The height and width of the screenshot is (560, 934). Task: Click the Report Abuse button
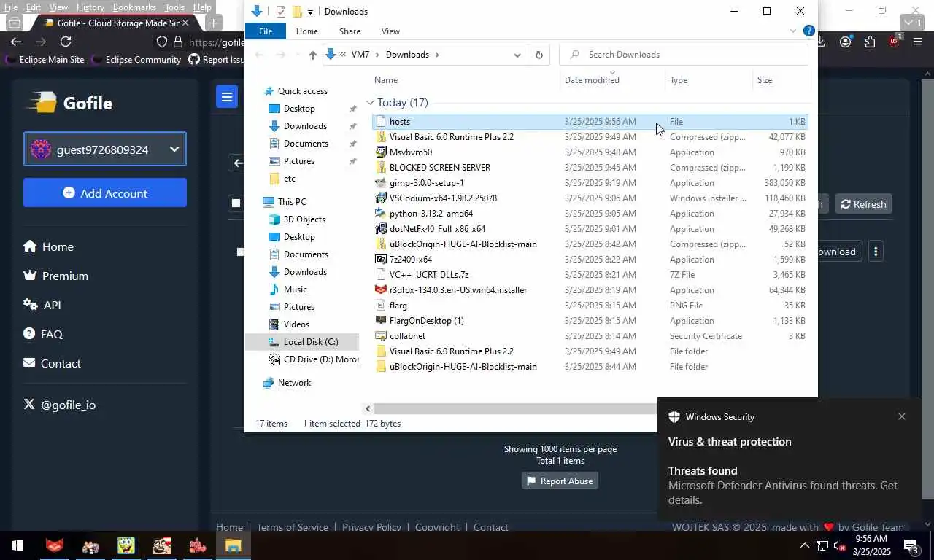point(560,481)
